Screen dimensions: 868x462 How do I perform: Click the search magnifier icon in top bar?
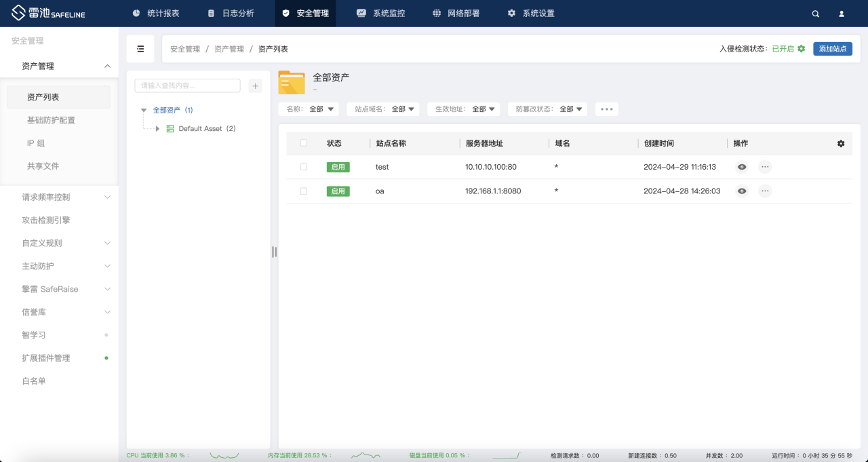[x=816, y=14]
